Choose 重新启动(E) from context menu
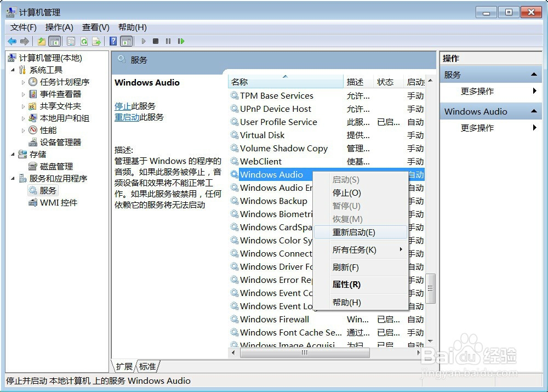 pos(361,232)
